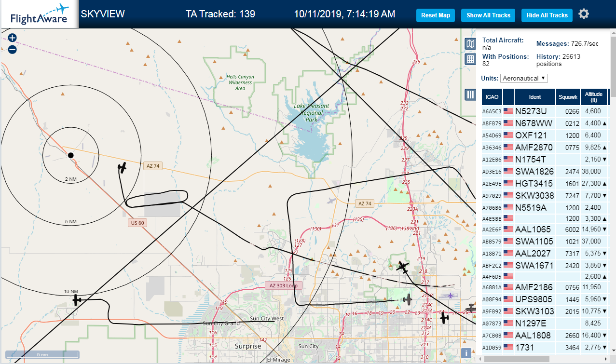Open the Units Aeronautical dropdown

coord(524,78)
